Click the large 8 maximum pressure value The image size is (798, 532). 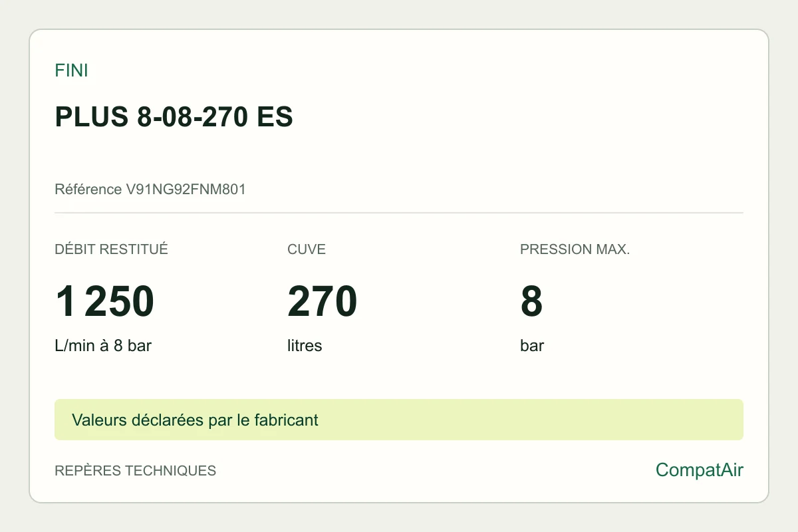point(531,301)
